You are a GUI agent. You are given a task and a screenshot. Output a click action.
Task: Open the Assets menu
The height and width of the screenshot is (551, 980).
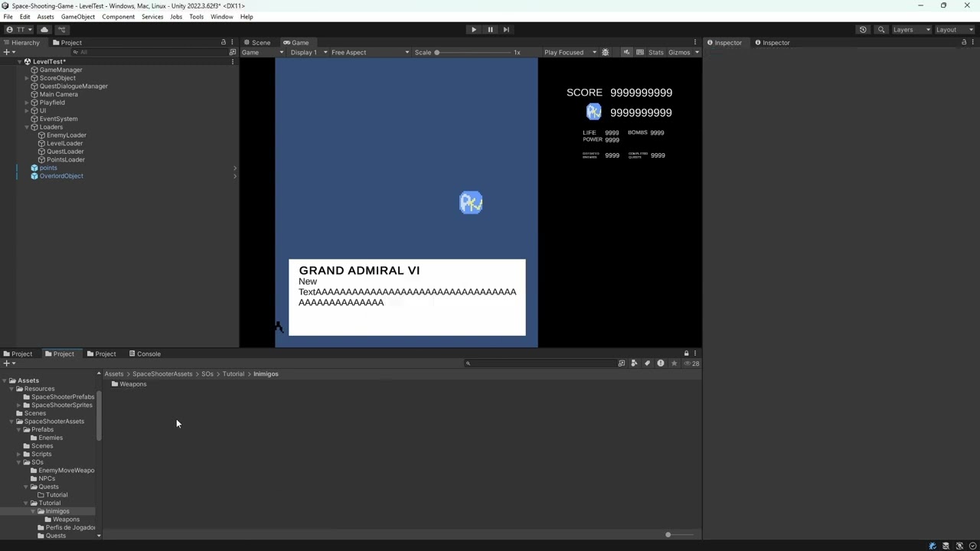point(45,17)
